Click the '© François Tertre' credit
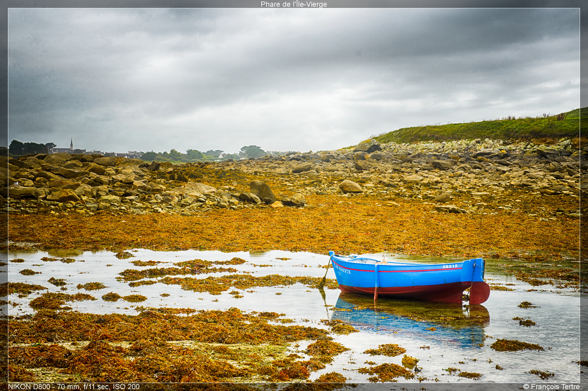 (551, 387)
